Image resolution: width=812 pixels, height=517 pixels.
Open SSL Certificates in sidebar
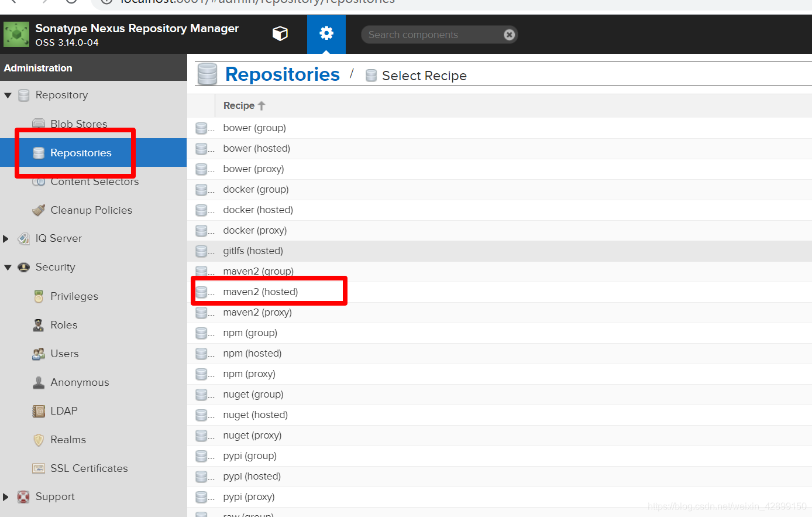[x=89, y=468]
